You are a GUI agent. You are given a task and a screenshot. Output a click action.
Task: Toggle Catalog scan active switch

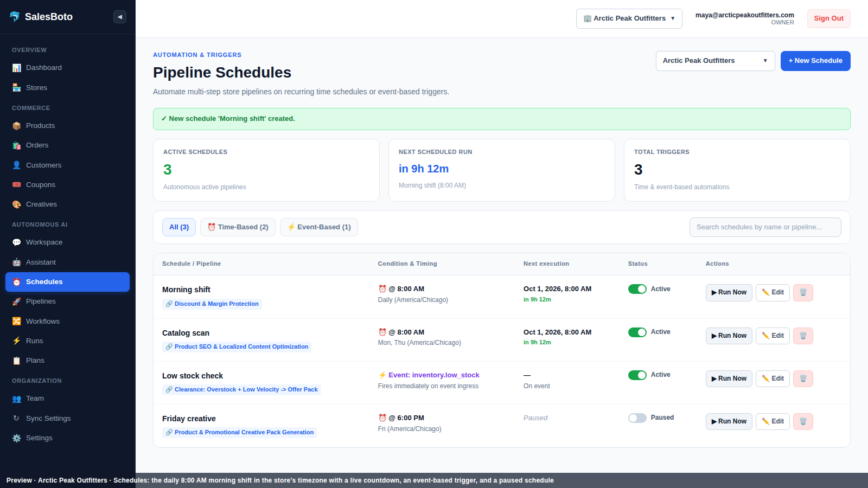pyautogui.click(x=637, y=332)
